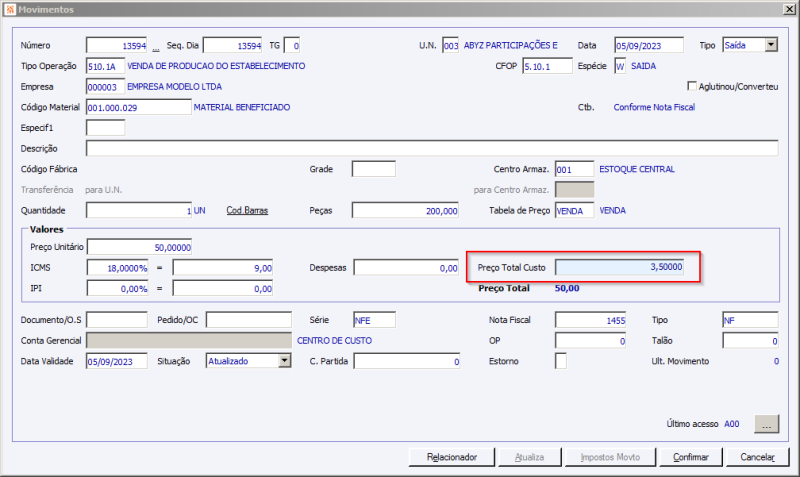Click the CFOP field
The image size is (800, 477).
pyautogui.click(x=547, y=66)
